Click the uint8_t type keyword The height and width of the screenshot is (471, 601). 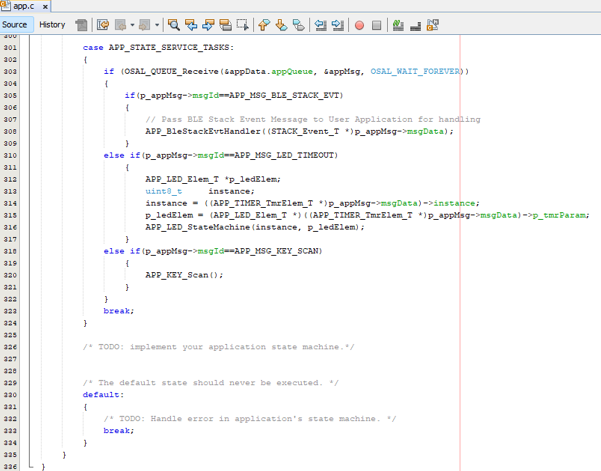pyautogui.click(x=164, y=191)
